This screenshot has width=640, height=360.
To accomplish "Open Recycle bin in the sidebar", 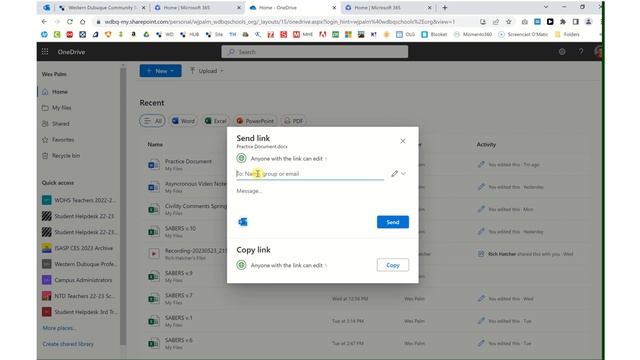I will point(66,156).
